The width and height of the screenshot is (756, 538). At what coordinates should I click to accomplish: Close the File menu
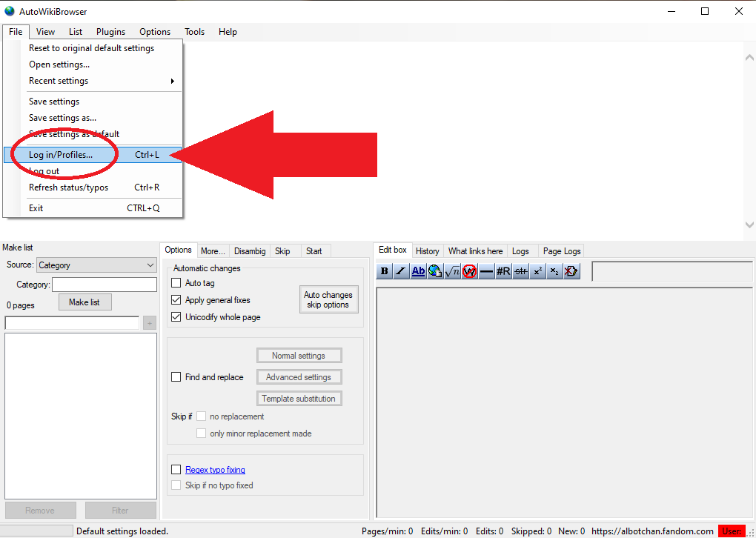16,32
